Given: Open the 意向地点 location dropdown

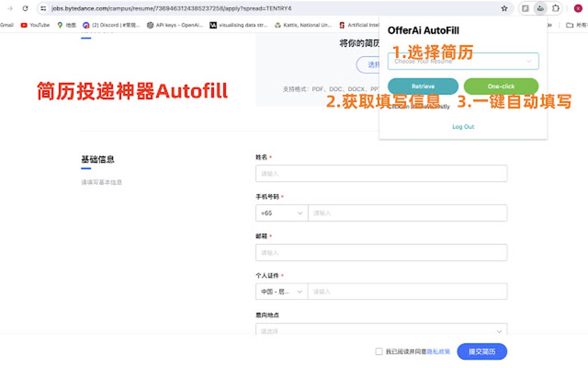Looking at the screenshot, I should (380, 331).
